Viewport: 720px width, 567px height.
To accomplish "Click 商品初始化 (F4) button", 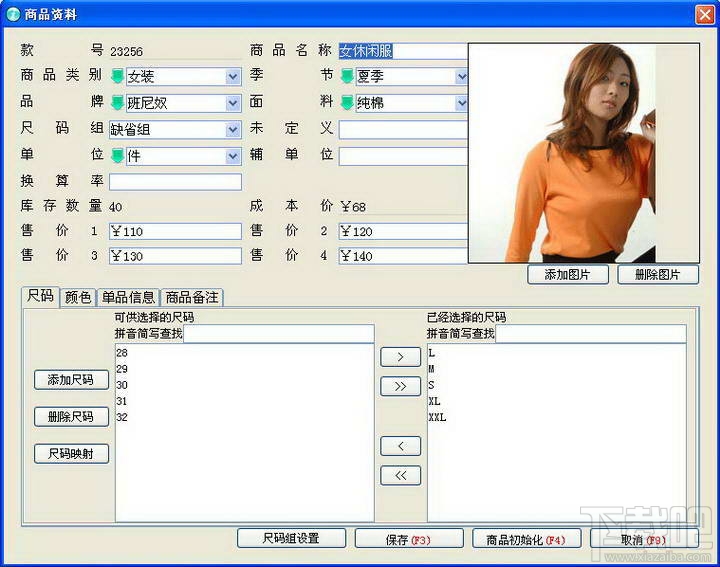I will [526, 539].
